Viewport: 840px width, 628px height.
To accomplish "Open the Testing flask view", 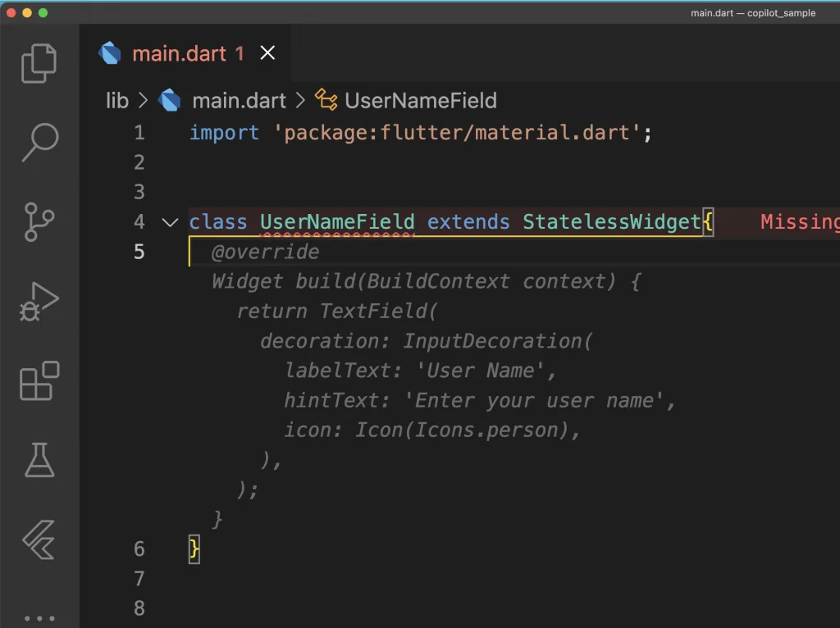I will [39, 460].
